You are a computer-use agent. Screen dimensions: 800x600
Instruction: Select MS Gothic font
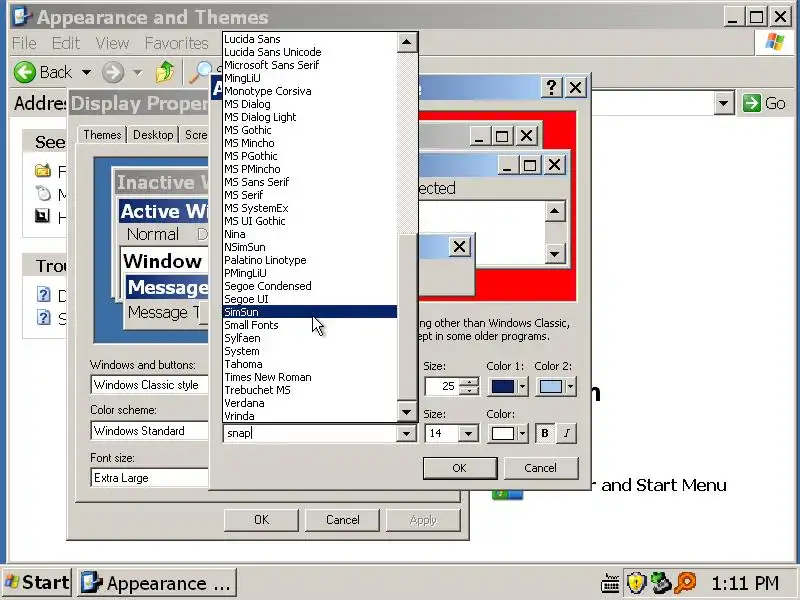click(x=310, y=130)
